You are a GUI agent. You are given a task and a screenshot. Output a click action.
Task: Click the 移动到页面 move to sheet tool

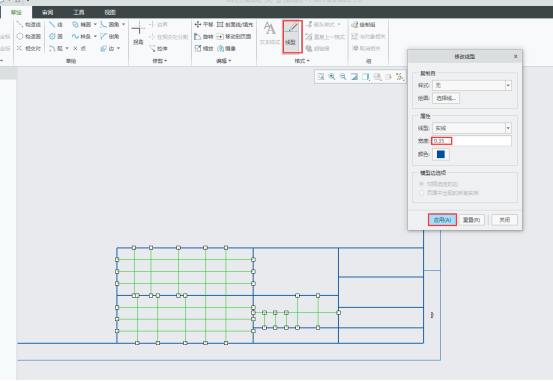click(234, 36)
